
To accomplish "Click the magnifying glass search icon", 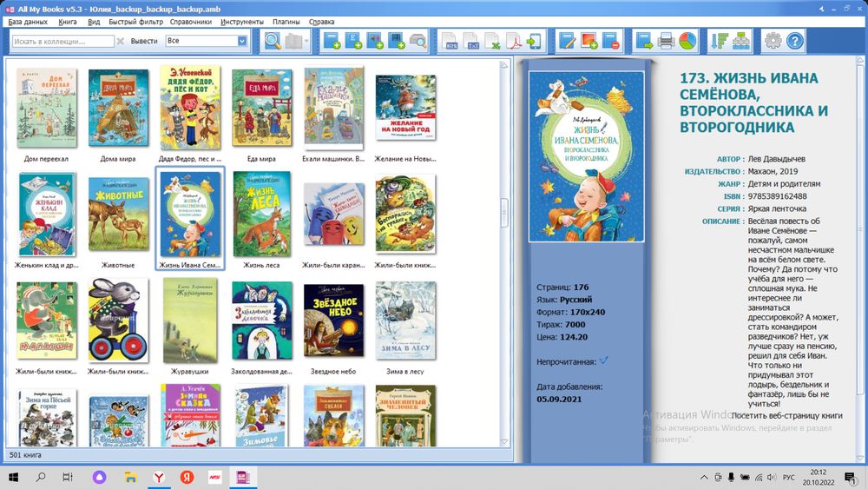I will [273, 41].
